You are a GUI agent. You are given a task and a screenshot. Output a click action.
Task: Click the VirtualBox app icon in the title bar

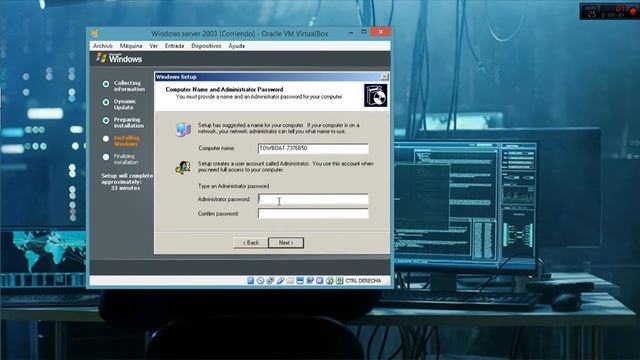click(95, 33)
